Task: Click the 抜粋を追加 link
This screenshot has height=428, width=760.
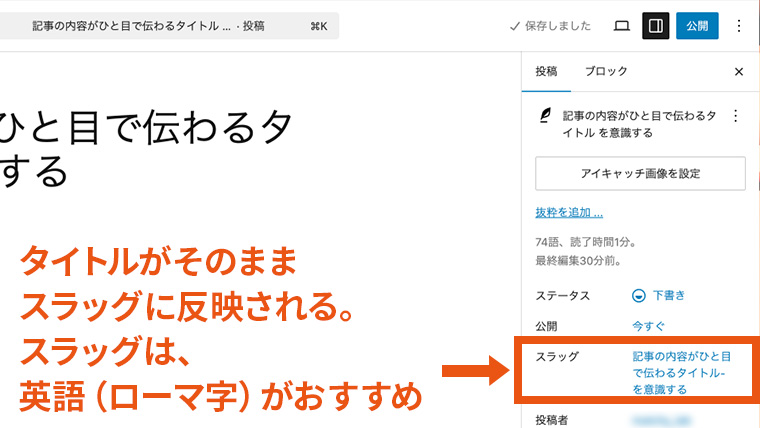Action: (569, 212)
